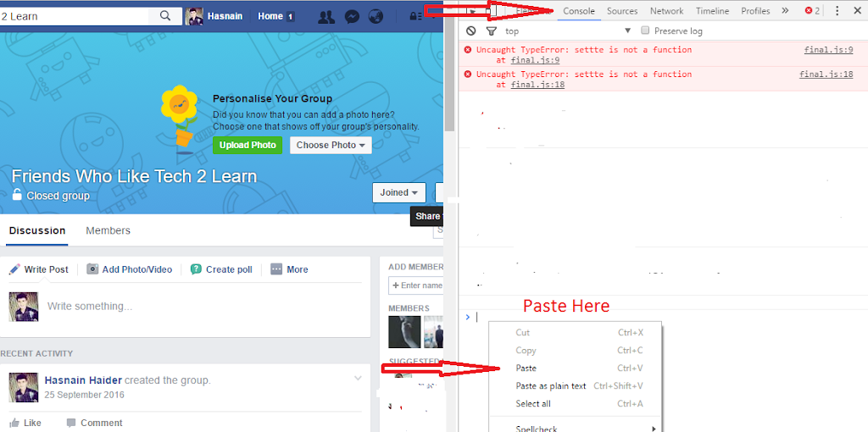Choose Paste in the context menu
868x432 pixels.
point(576,368)
